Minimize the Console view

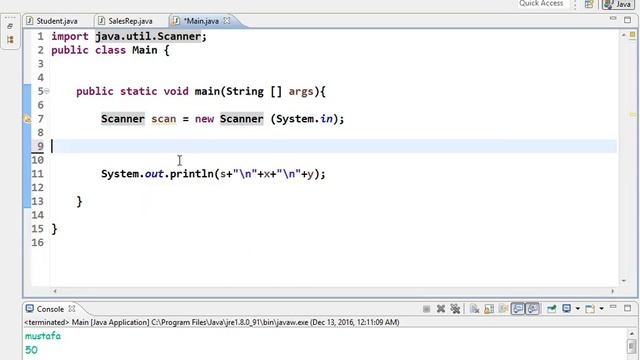(613, 307)
